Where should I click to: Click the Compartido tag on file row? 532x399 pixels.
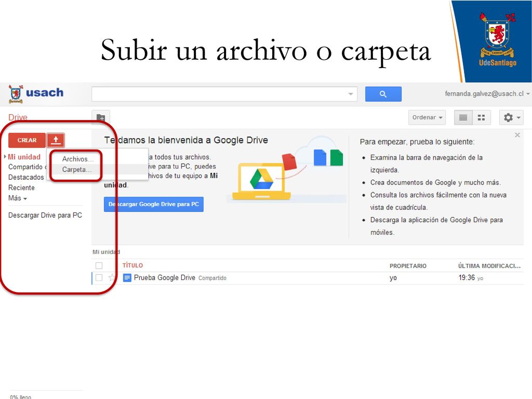(212, 278)
